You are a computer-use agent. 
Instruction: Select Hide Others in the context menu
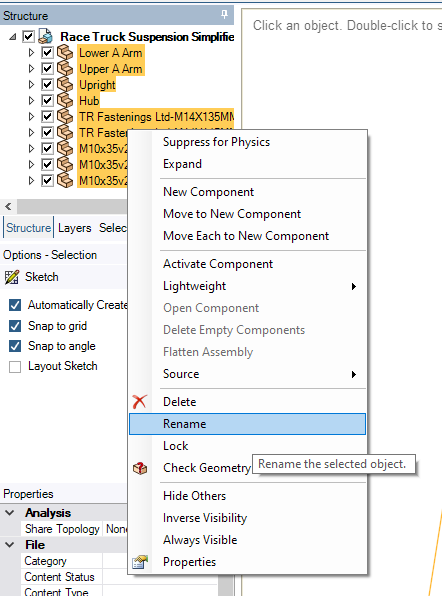coord(194,496)
